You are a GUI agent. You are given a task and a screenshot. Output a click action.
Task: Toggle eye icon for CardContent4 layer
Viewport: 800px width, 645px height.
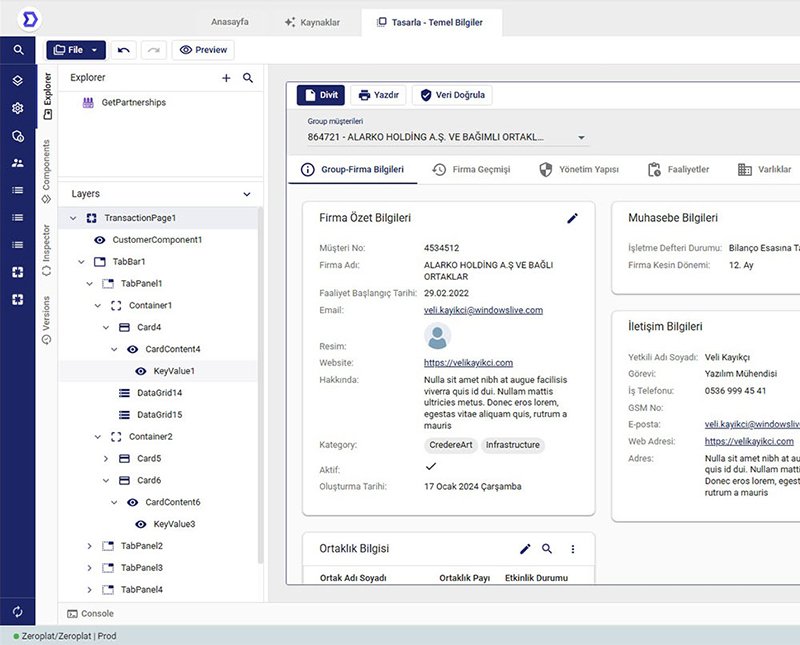(x=132, y=349)
